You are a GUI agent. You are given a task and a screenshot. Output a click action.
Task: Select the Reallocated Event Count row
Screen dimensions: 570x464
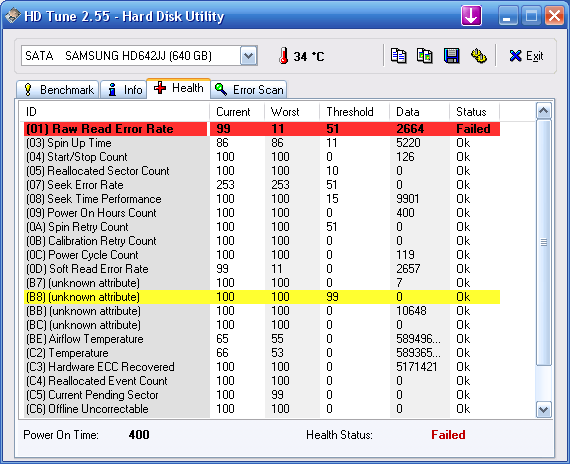(262, 381)
